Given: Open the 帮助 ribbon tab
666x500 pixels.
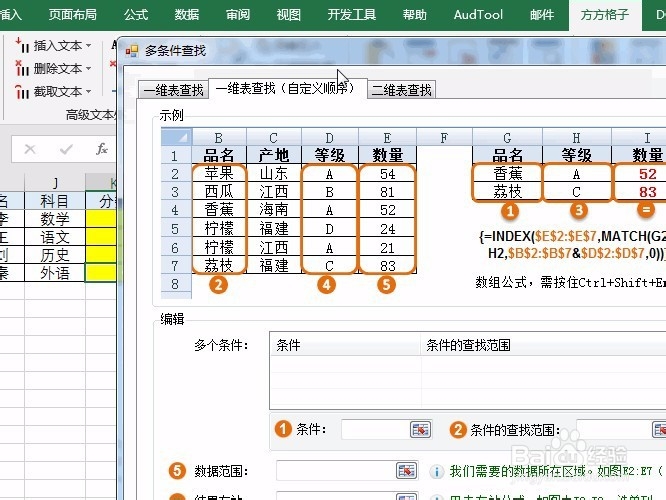Looking at the screenshot, I should point(415,15).
